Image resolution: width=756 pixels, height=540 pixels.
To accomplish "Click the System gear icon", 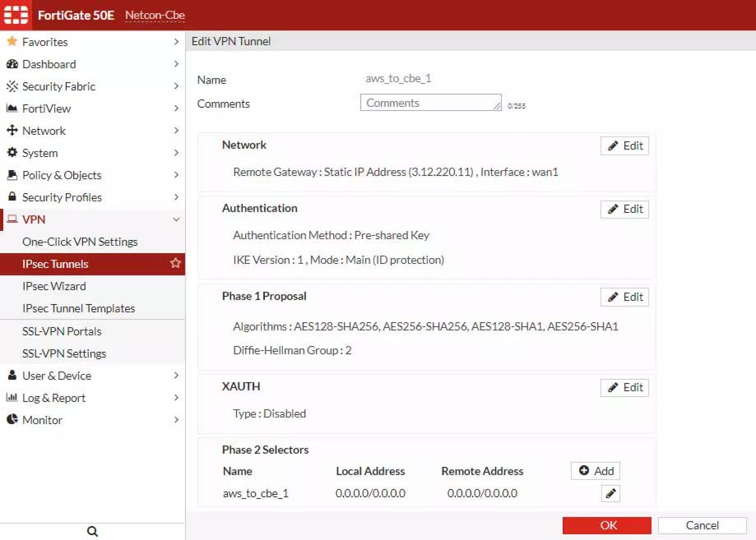I will click(x=12, y=152).
